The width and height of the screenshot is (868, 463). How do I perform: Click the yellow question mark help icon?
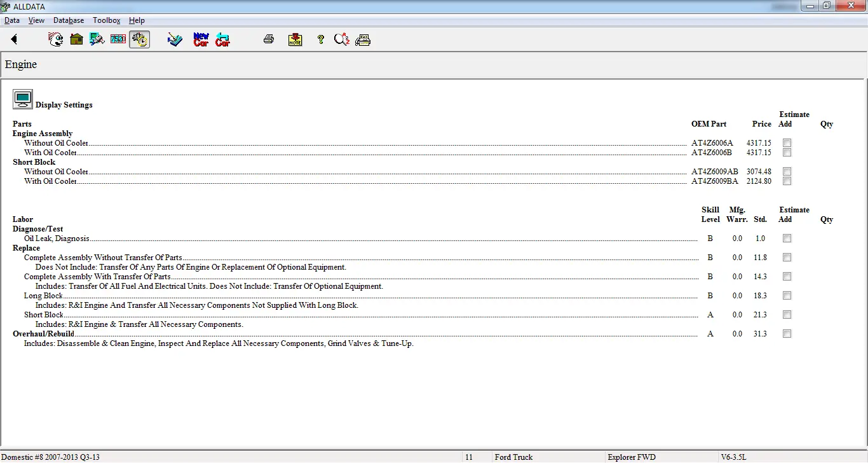321,39
